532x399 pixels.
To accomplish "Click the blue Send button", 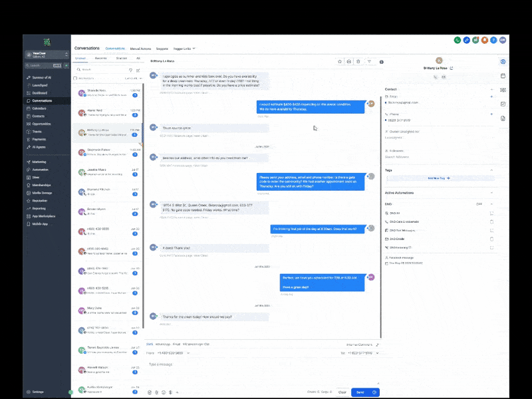I will pos(361,392).
